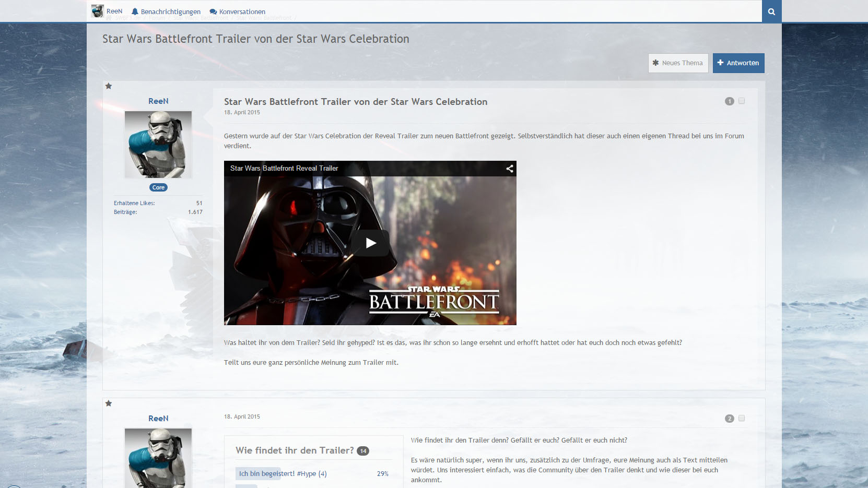
Task: Click the thread title heading
Action: tap(256, 39)
